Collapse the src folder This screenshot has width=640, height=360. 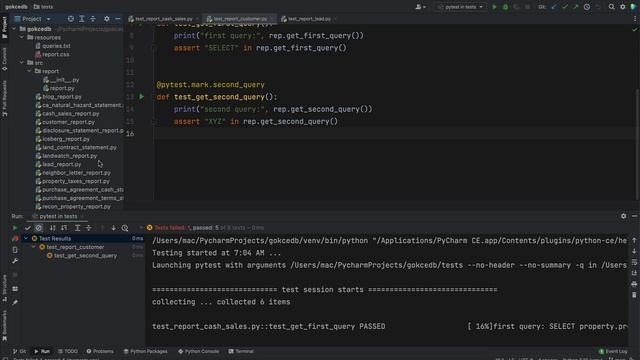22,62
